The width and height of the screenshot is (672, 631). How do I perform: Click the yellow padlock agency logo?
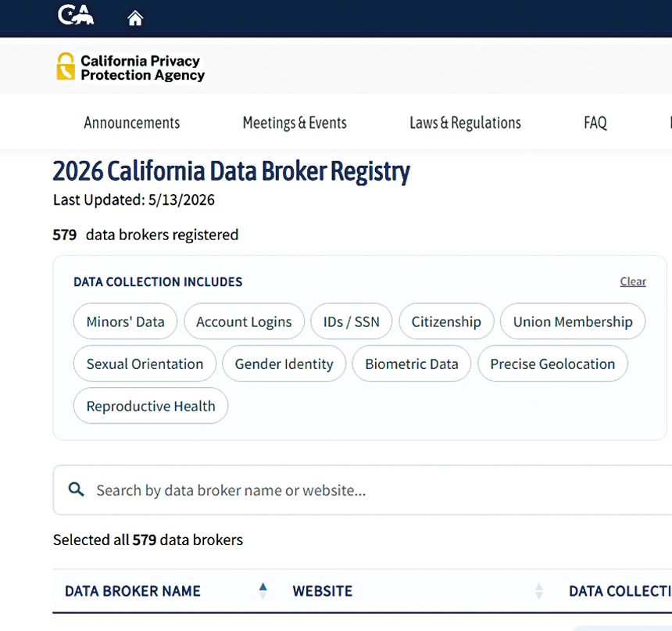66,66
